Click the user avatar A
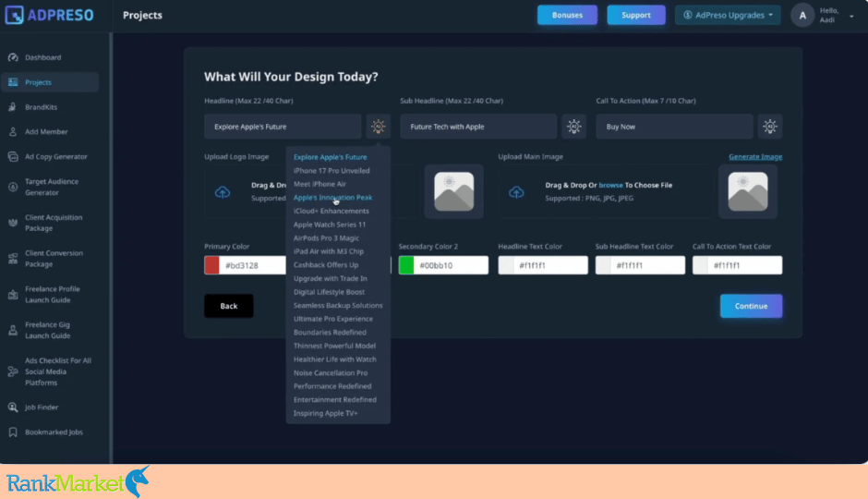Viewport: 868px width, 499px height. coord(802,16)
